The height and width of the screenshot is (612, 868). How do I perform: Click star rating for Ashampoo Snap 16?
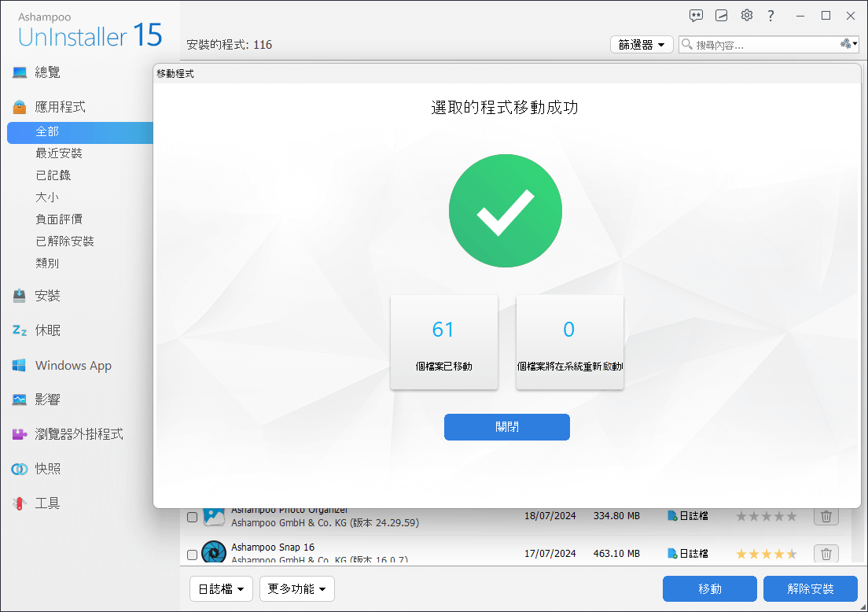766,554
